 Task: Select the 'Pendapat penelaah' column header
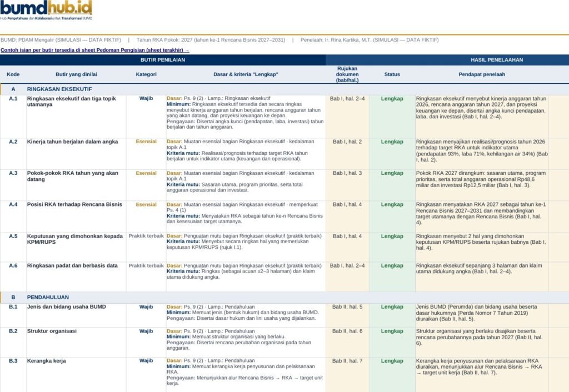pyautogui.click(x=482, y=74)
